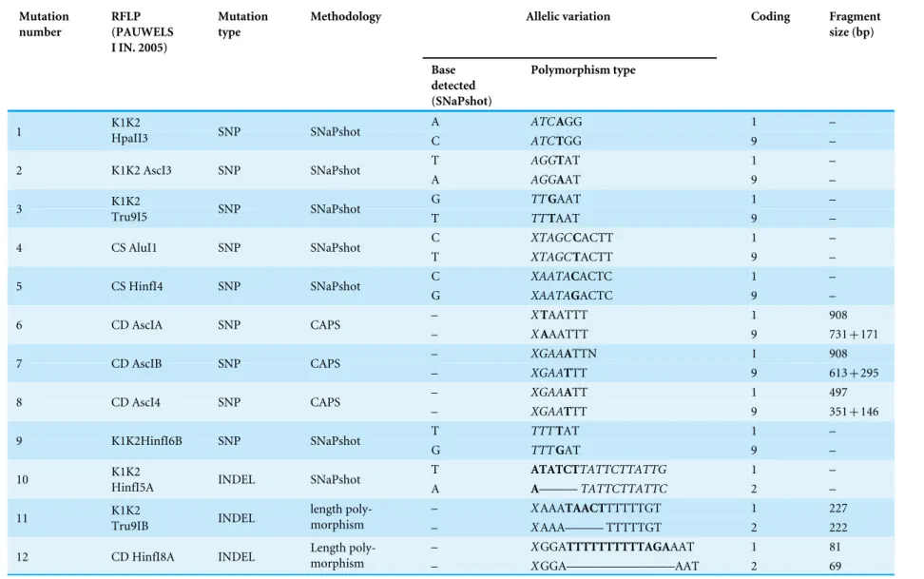Screen dimensions: 924x579
Task: Click the 'CS AluI1' cell
Action: pyautogui.click(x=134, y=247)
